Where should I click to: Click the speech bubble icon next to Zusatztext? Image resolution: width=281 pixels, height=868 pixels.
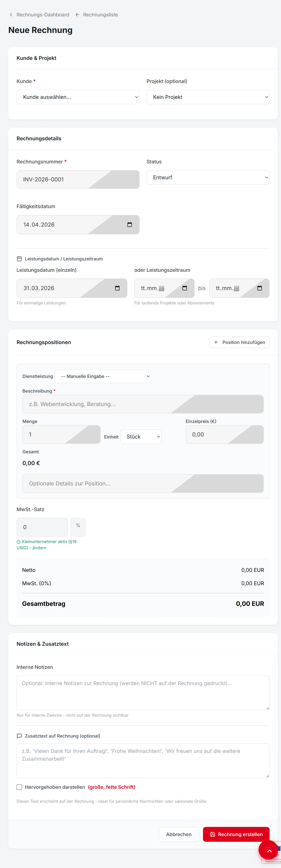click(20, 736)
